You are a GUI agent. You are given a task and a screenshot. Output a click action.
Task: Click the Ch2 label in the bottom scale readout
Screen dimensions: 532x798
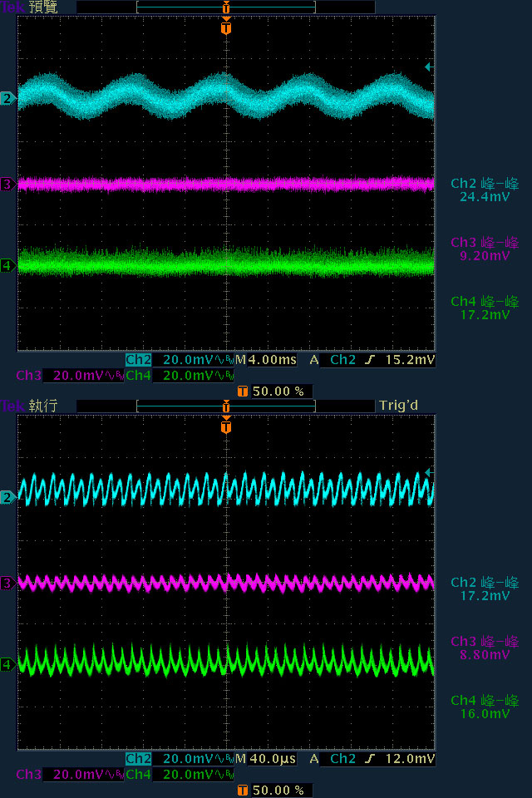[x=139, y=759]
